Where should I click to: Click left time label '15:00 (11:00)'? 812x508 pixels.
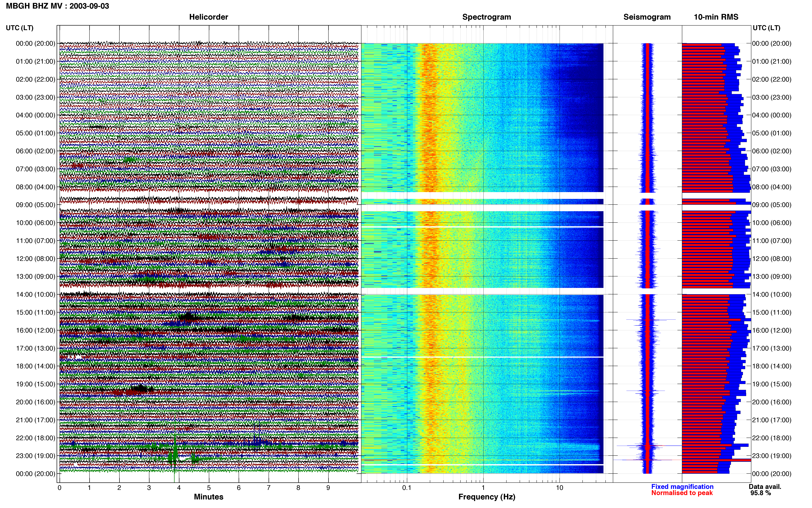pyautogui.click(x=36, y=313)
